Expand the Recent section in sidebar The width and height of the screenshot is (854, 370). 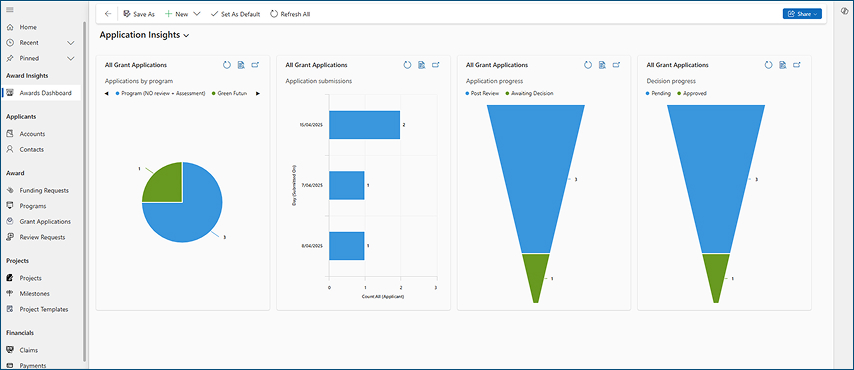click(x=70, y=43)
